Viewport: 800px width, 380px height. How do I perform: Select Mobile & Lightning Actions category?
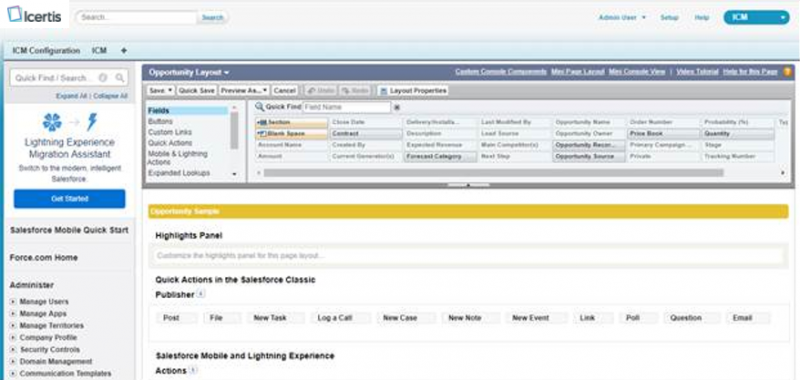178,158
